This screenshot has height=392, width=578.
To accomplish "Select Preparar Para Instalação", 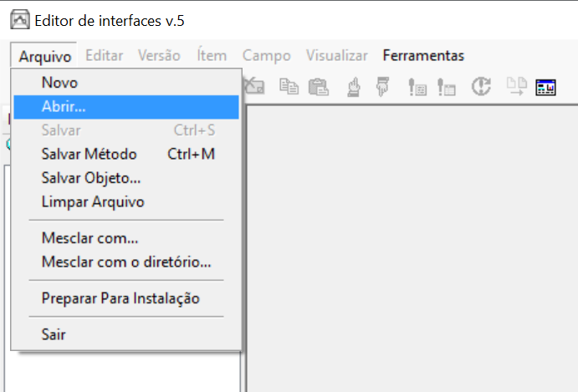I will click(120, 298).
